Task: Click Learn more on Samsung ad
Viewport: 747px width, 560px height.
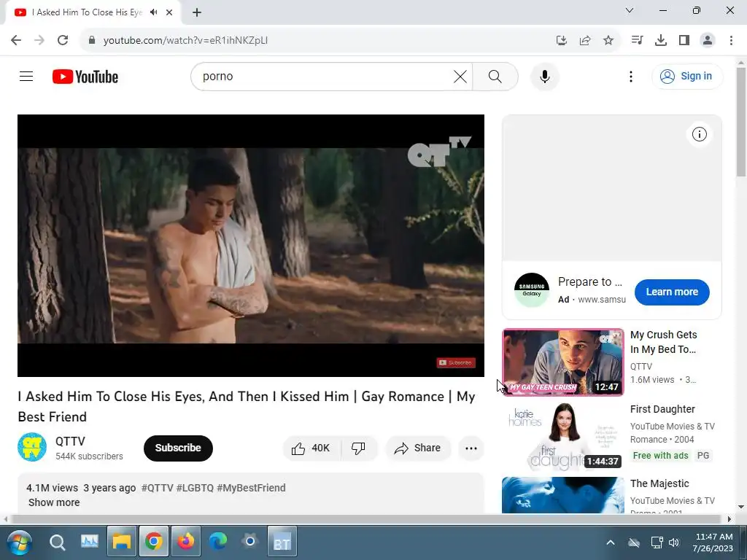Action: point(672,292)
